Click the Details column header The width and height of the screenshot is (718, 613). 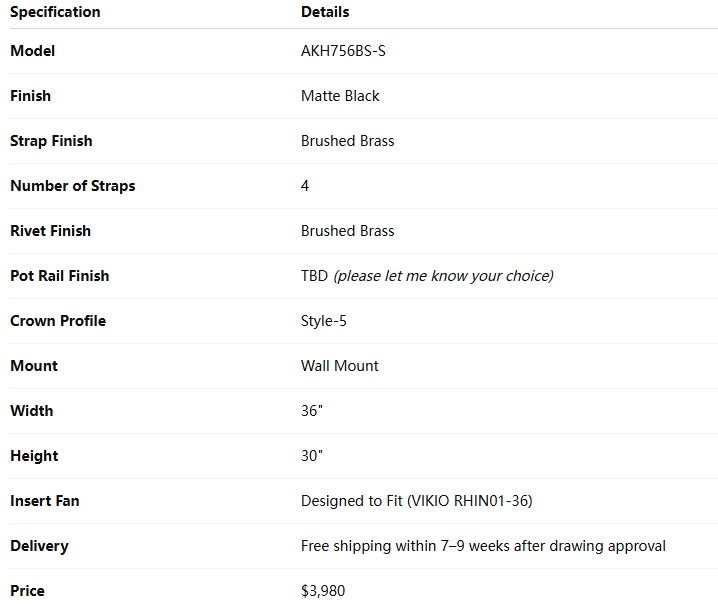(x=325, y=12)
